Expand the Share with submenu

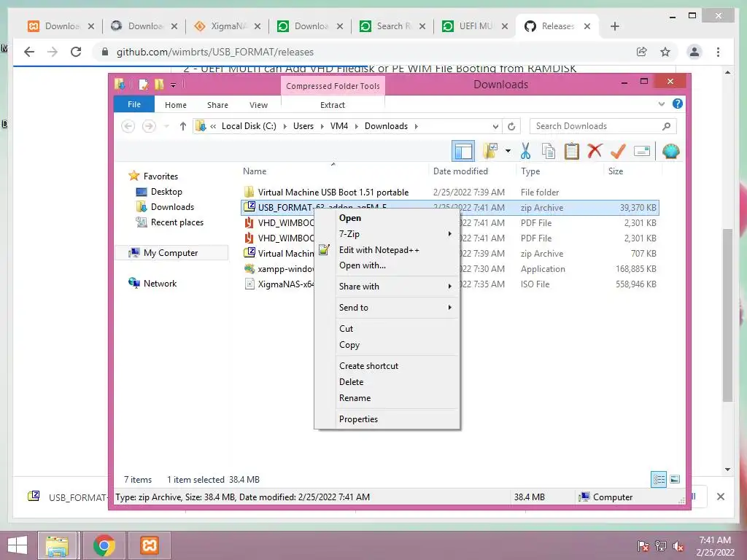coord(387,286)
